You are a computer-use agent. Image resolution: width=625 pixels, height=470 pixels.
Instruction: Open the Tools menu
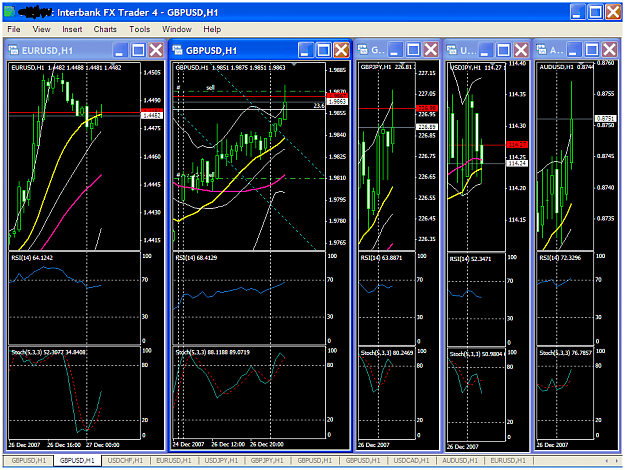click(140, 29)
